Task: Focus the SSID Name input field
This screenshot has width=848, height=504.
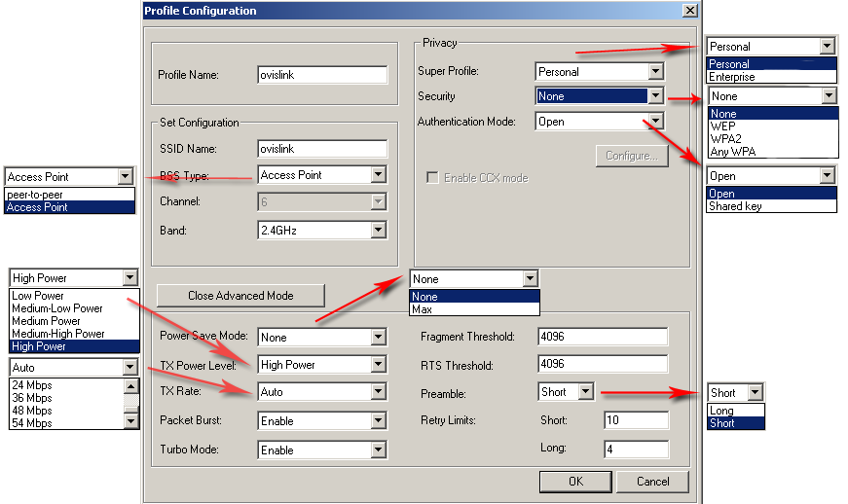Action: coord(322,149)
